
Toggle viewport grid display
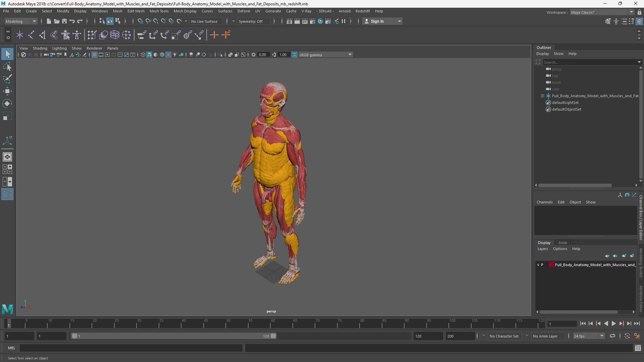(95, 55)
